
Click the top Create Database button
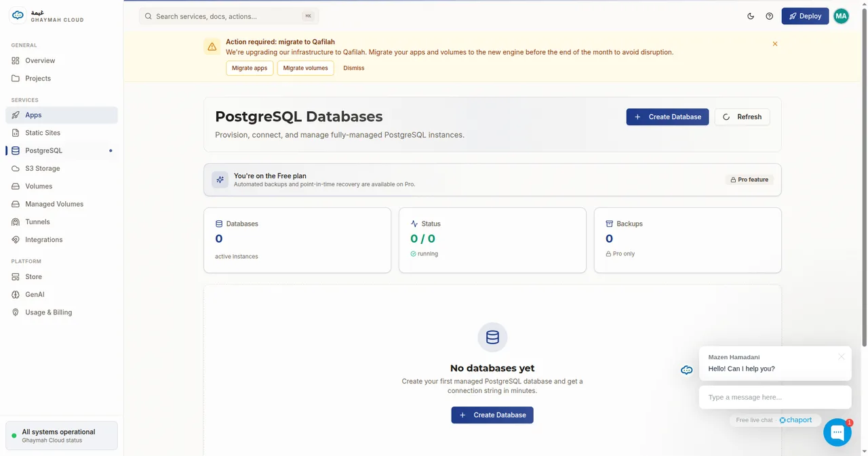coord(667,117)
